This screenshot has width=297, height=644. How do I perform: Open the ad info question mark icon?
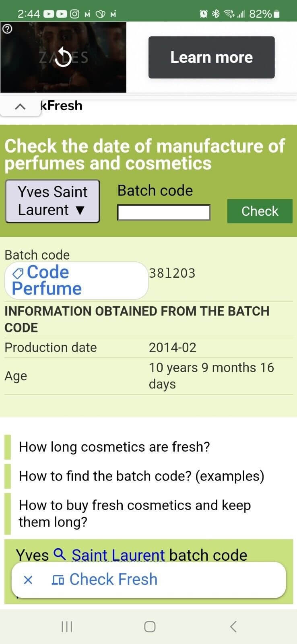7,29
